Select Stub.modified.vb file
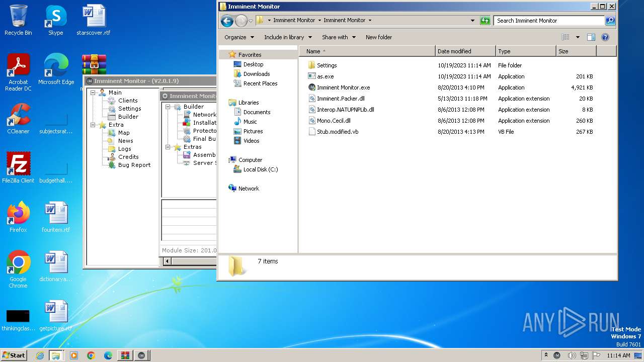 coord(338,132)
